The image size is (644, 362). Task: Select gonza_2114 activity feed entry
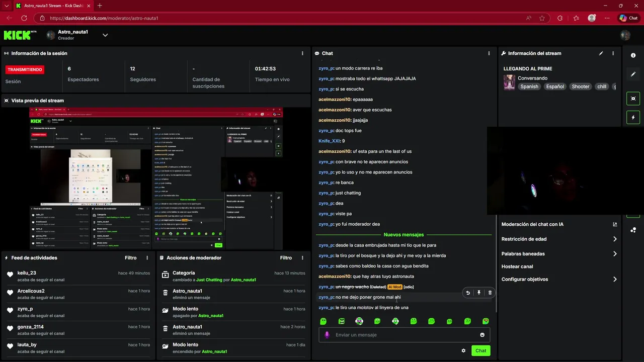pos(78,330)
